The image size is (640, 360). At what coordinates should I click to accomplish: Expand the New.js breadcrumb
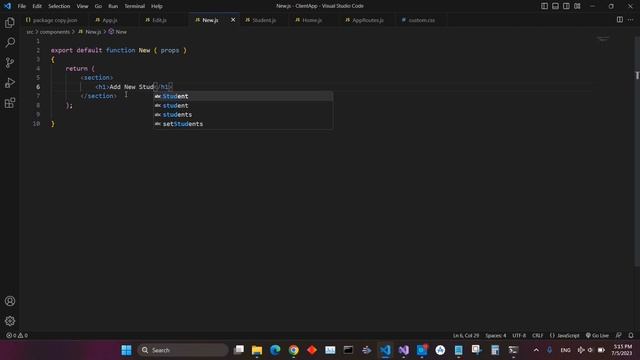(90, 31)
